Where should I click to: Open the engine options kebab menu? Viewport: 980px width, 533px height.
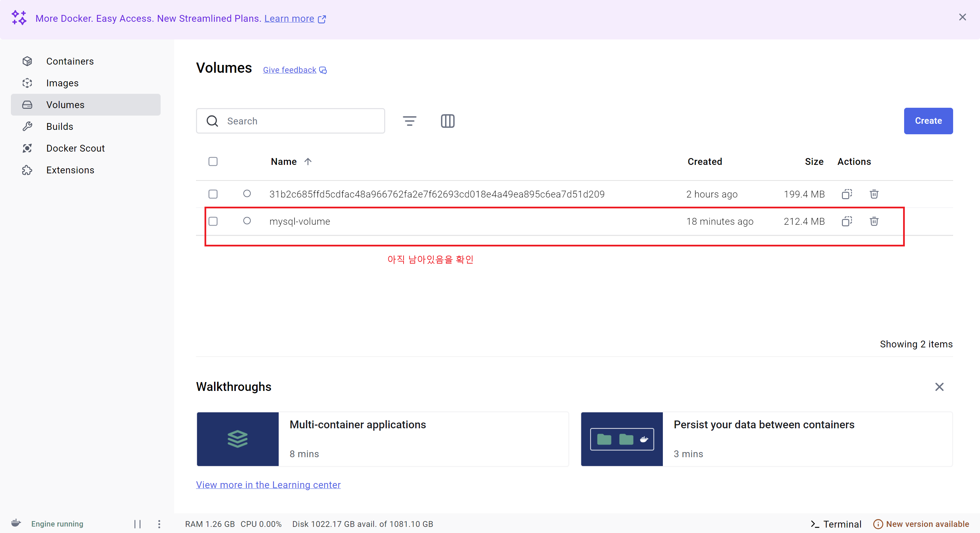pos(159,524)
